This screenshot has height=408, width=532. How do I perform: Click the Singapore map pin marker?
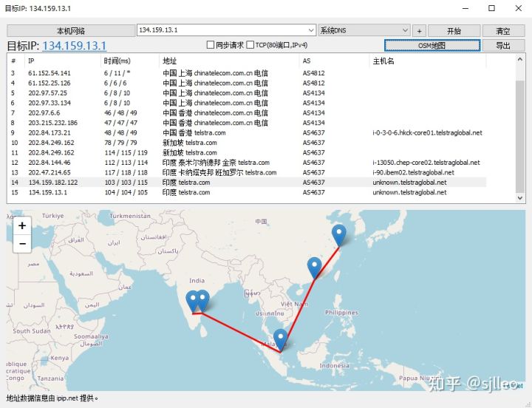(x=280, y=340)
